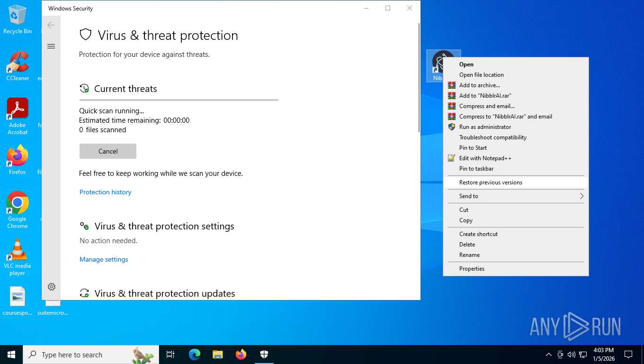Click the "No action needed." text
The height and width of the screenshot is (364, 644).
pyautogui.click(x=108, y=241)
